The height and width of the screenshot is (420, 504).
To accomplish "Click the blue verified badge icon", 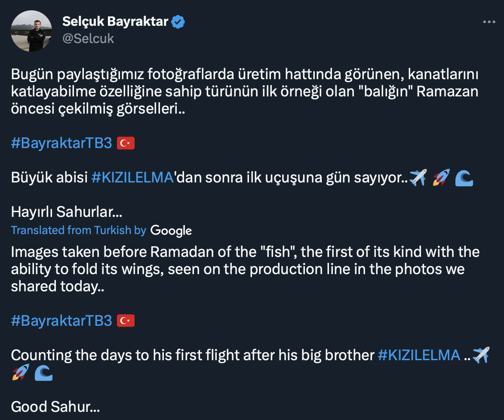I will click(x=178, y=22).
